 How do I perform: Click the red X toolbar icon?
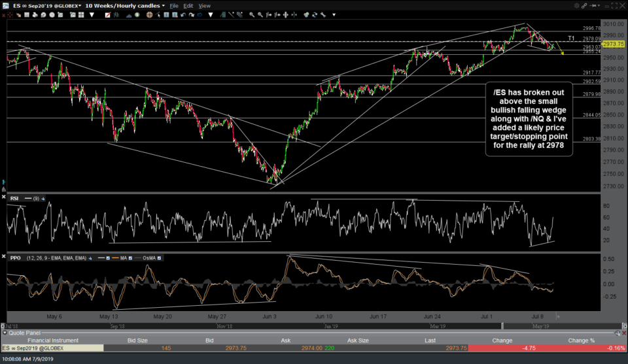point(3,15)
